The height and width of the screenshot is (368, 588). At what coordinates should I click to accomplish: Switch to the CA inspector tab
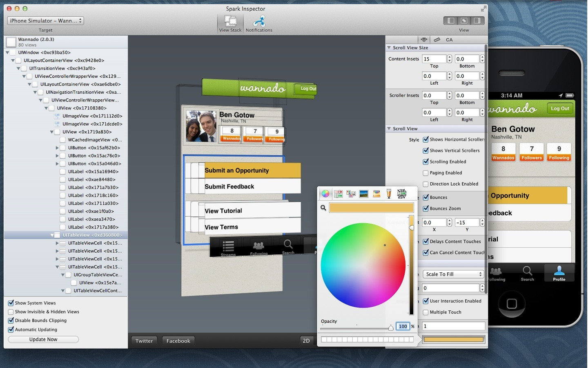(449, 40)
